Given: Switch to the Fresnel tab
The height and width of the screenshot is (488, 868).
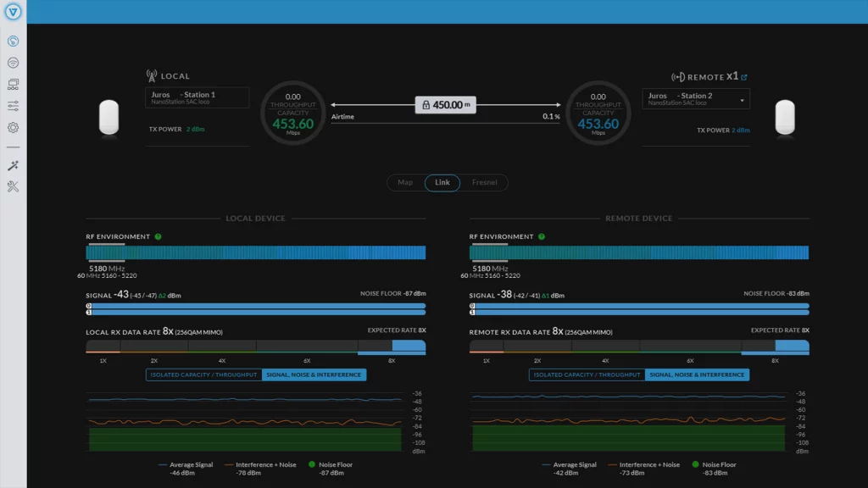Looking at the screenshot, I should 484,182.
